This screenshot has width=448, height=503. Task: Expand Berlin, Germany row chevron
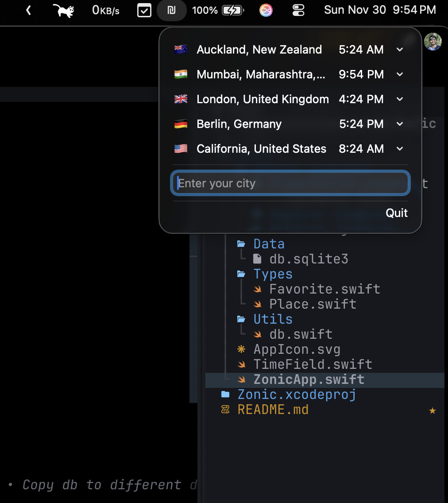coord(400,124)
